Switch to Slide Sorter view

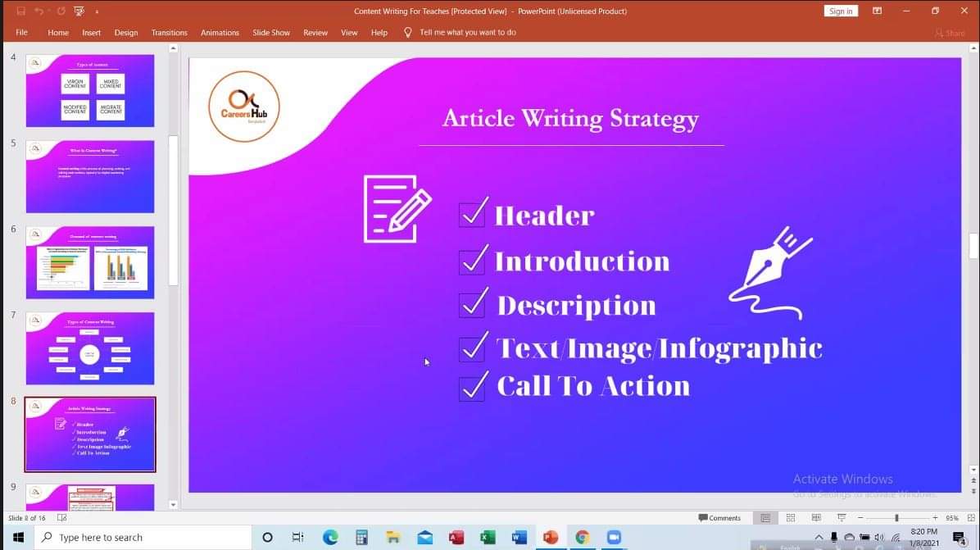pyautogui.click(x=791, y=517)
